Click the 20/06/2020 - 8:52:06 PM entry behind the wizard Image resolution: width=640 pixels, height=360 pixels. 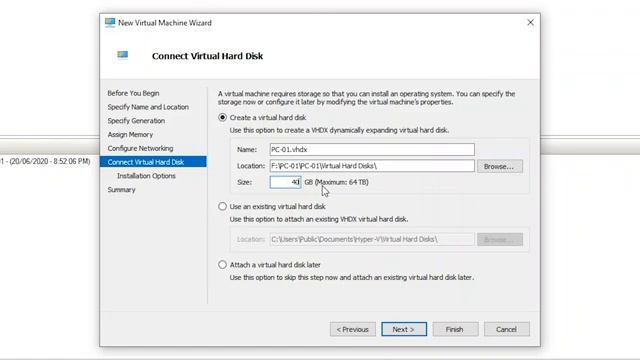(45, 162)
